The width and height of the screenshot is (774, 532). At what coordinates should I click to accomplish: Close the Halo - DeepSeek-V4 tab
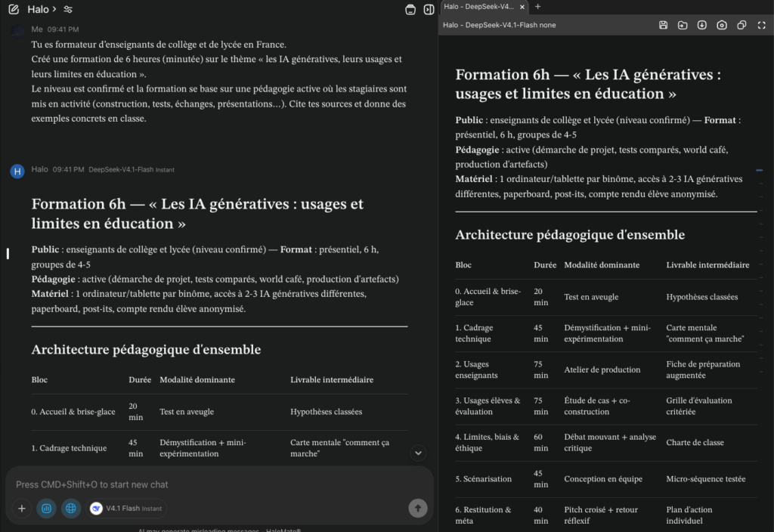522,7
